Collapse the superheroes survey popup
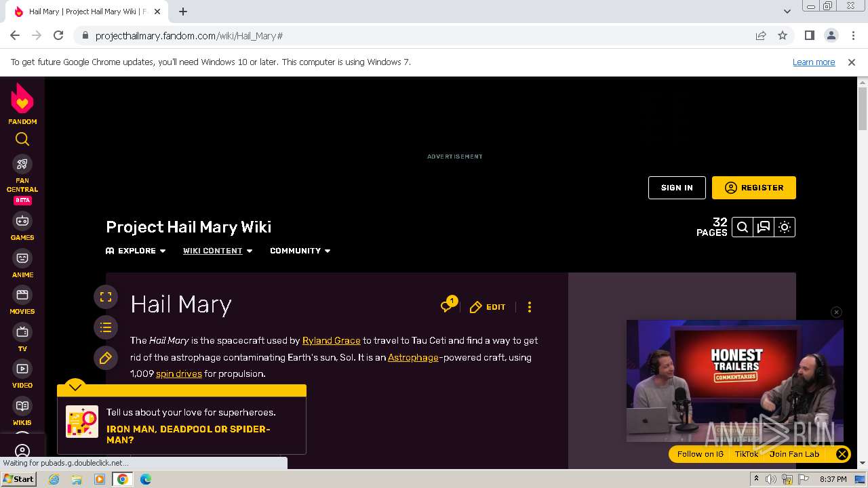The height and width of the screenshot is (488, 868). pyautogui.click(x=75, y=387)
